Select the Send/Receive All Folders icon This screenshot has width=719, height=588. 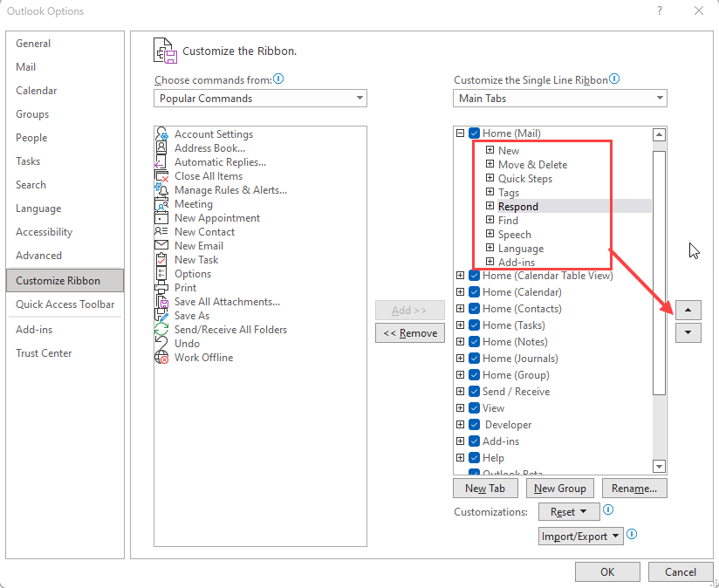(x=161, y=330)
